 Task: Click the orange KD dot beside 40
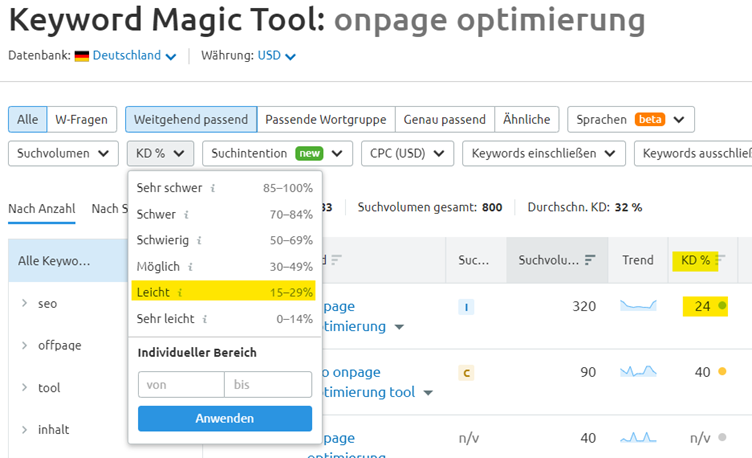coord(722,371)
